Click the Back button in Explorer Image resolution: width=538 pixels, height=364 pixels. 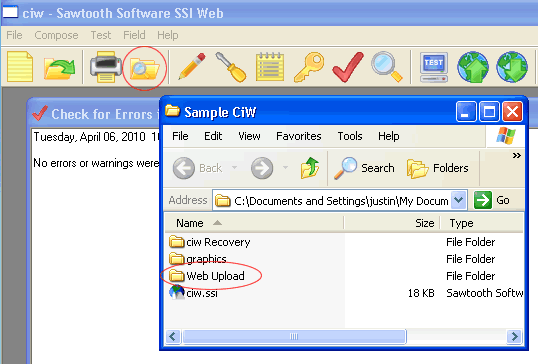[198, 168]
